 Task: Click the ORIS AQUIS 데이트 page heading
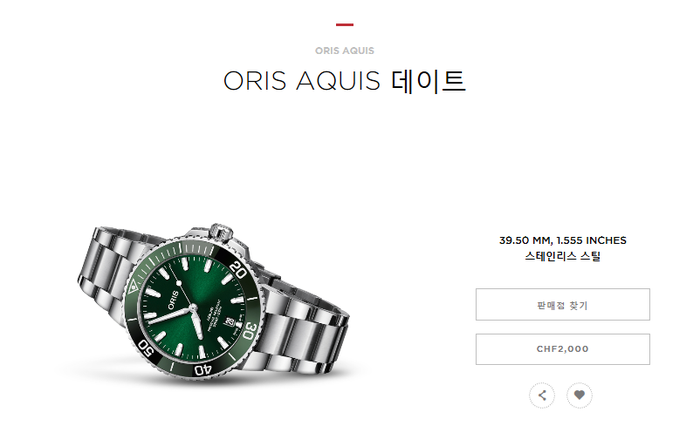tap(345, 81)
